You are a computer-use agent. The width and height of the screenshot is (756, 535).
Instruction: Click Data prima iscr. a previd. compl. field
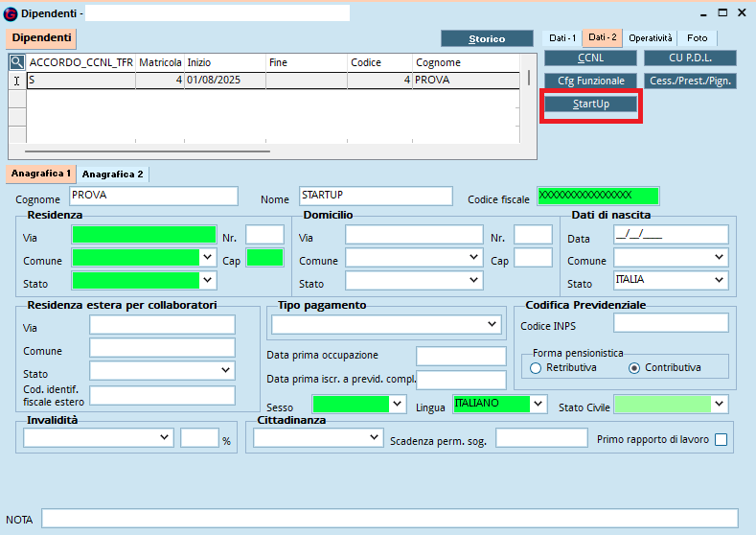click(461, 380)
